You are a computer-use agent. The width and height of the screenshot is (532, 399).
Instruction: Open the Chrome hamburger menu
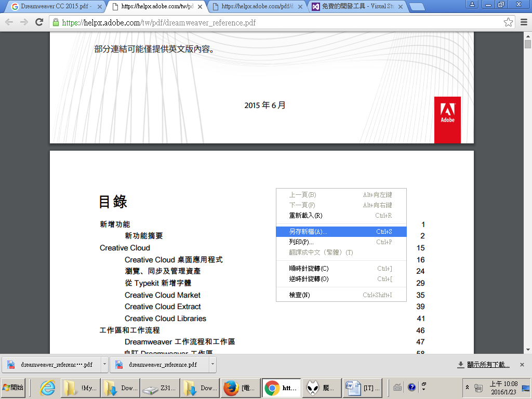pyautogui.click(x=524, y=22)
